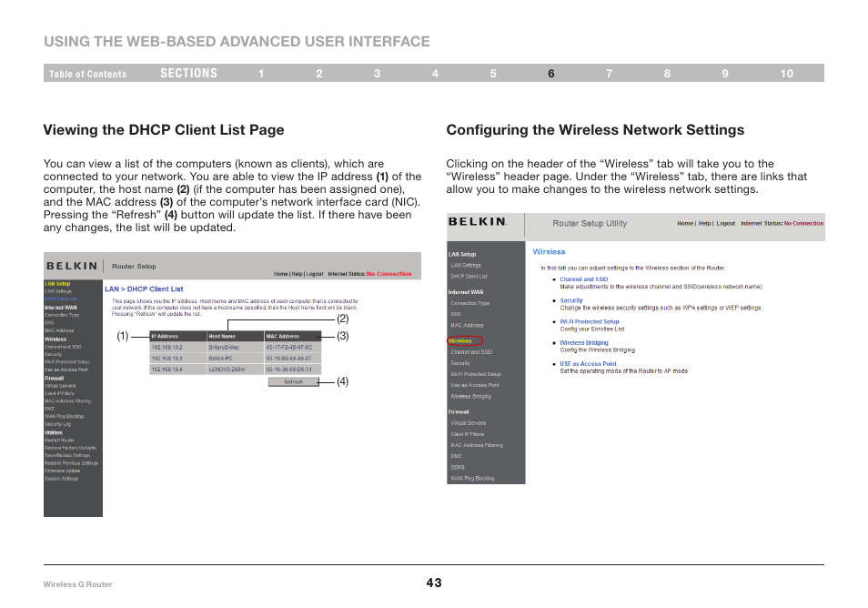This screenshot has width=868, height=608.
Task: Click IP cell 192.168.10.4
Action: [178, 370]
